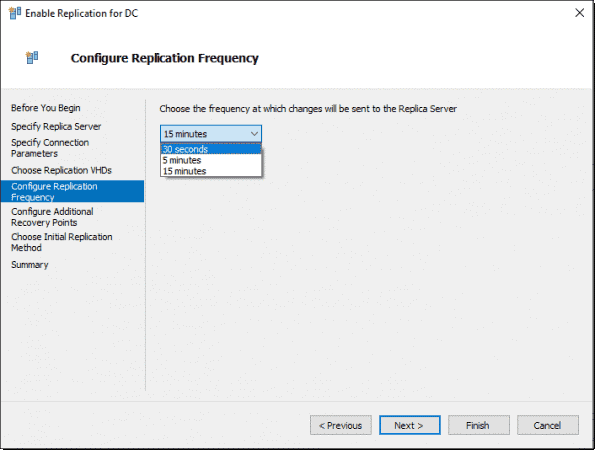
Task: Go to the Before You Begin step
Action: point(46,108)
